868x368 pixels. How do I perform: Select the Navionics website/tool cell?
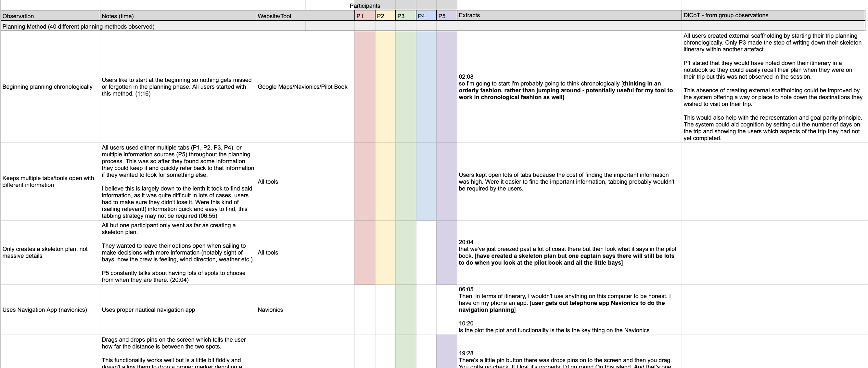pos(305,310)
